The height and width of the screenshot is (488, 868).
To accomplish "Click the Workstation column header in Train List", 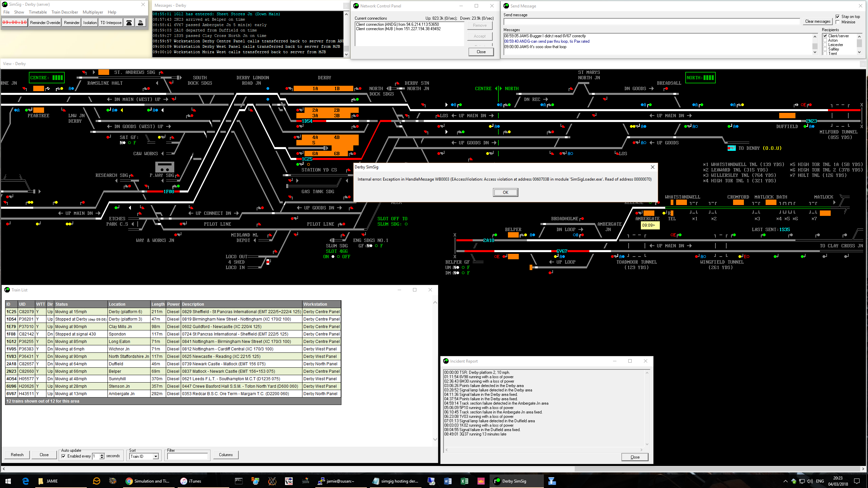I will point(321,304).
